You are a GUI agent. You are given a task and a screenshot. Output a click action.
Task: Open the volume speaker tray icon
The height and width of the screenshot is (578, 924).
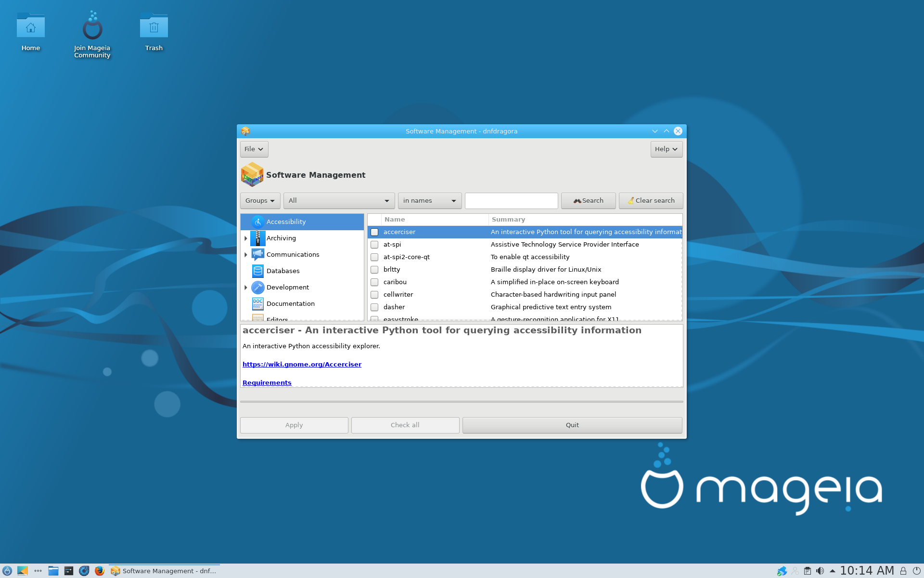pos(820,571)
